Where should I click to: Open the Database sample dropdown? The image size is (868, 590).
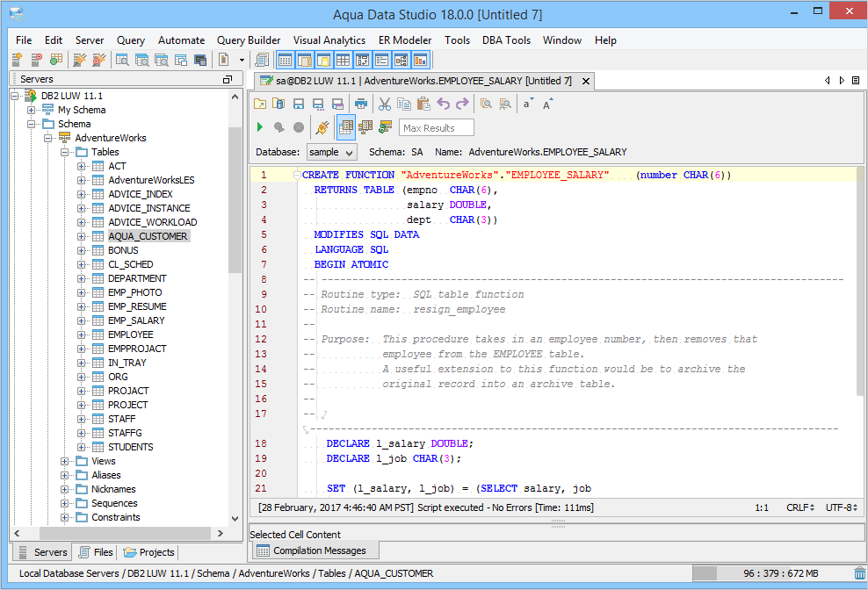[x=331, y=152]
